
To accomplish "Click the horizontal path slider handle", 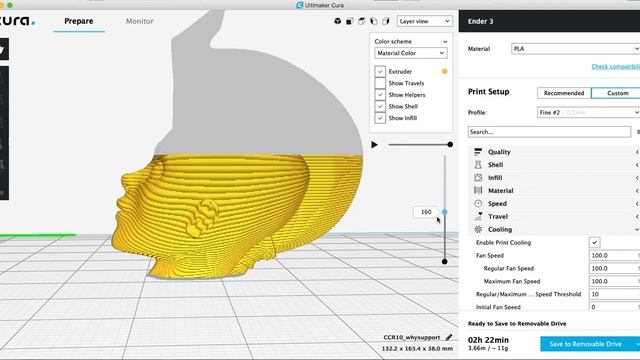I will pos(450,144).
